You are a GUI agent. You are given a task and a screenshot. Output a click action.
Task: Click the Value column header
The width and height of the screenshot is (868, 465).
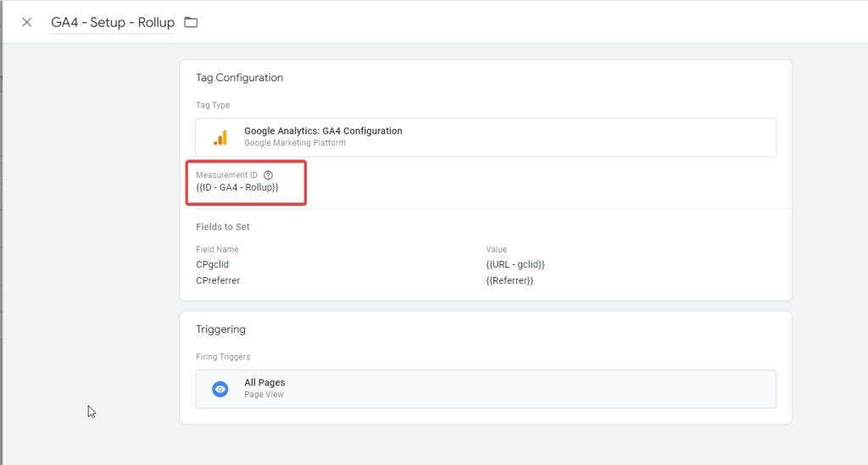[x=496, y=250]
